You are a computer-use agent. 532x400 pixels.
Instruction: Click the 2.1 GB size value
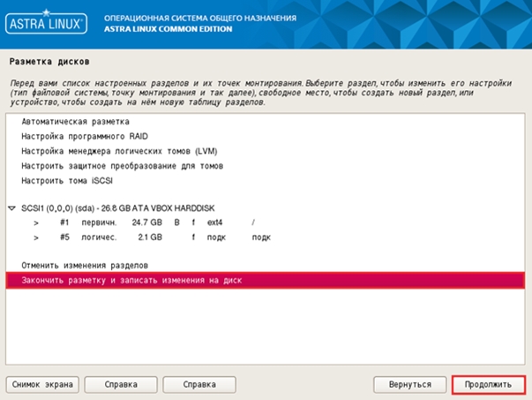pos(150,237)
